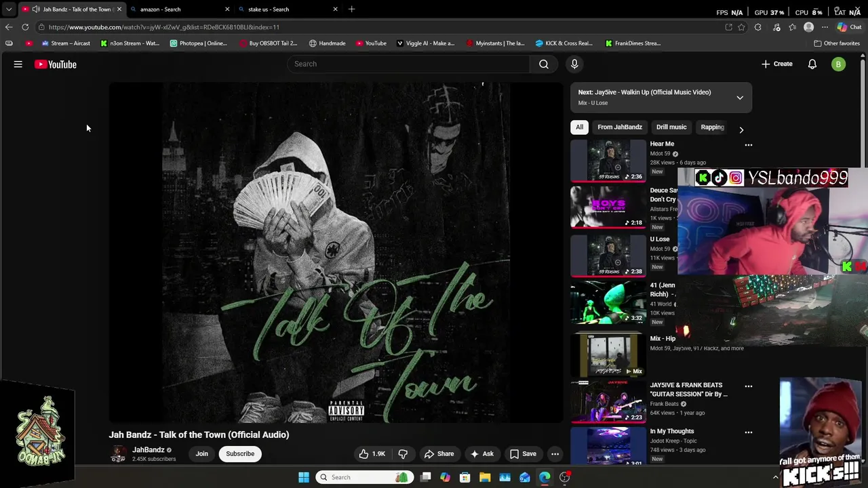Open options menu for Hear Me video
868x488 pixels.
pyautogui.click(x=749, y=144)
